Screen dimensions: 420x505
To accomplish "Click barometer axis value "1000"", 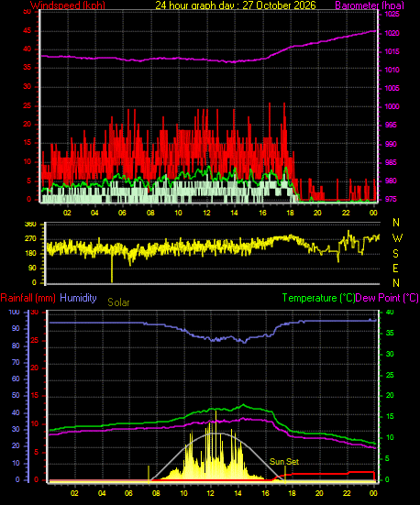I will pyautogui.click(x=392, y=106).
